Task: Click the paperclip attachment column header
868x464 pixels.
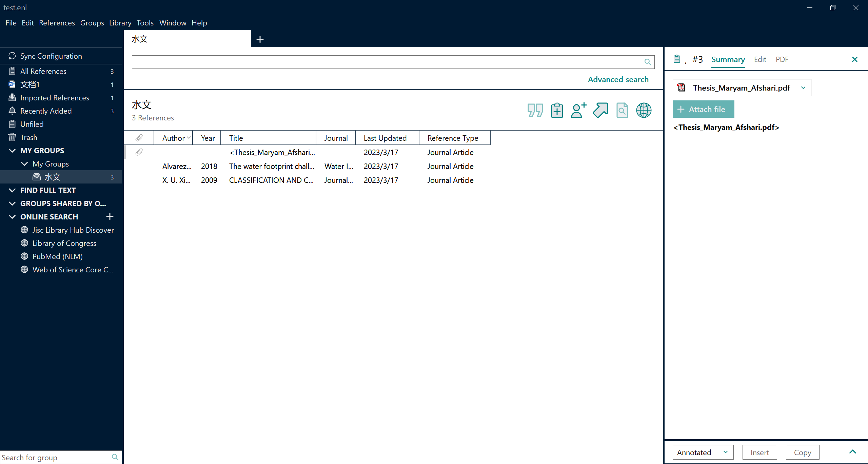Action: 139,138
